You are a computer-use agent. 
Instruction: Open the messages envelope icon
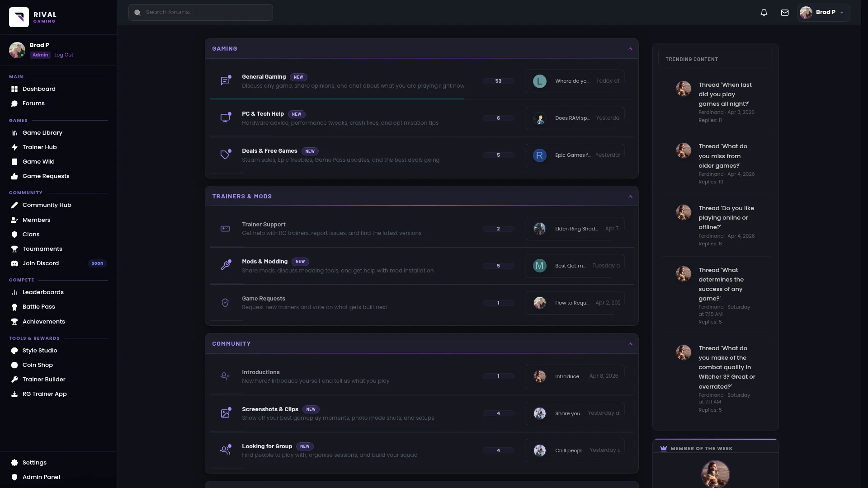coord(785,13)
